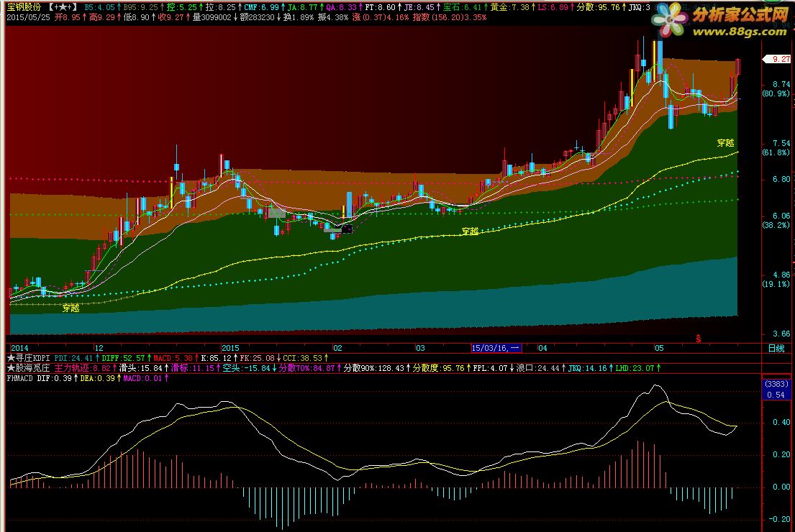Click the 8.74 price axis label
This screenshot has width=795, height=532.
[x=781, y=84]
